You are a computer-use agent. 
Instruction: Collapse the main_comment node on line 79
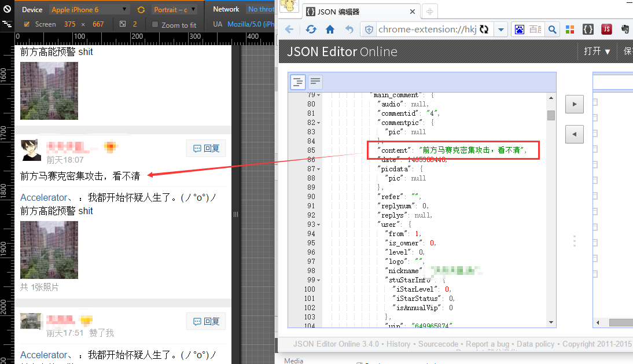(x=318, y=95)
